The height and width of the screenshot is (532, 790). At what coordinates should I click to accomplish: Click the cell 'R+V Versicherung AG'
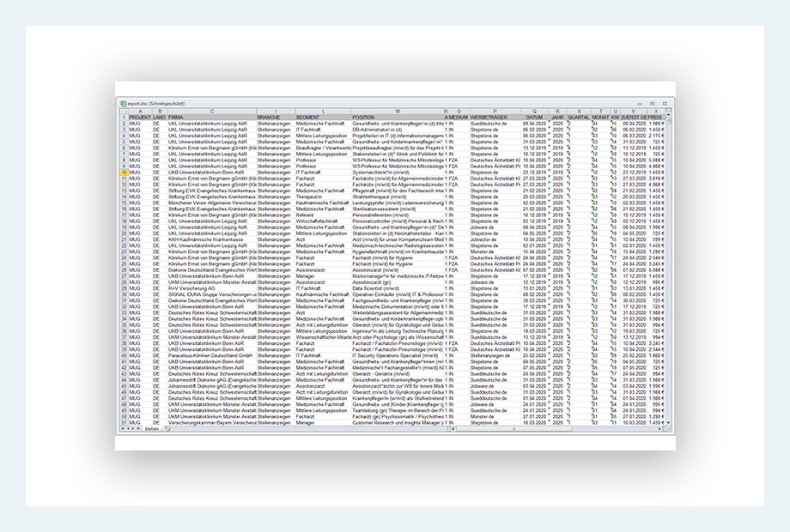tap(212, 288)
